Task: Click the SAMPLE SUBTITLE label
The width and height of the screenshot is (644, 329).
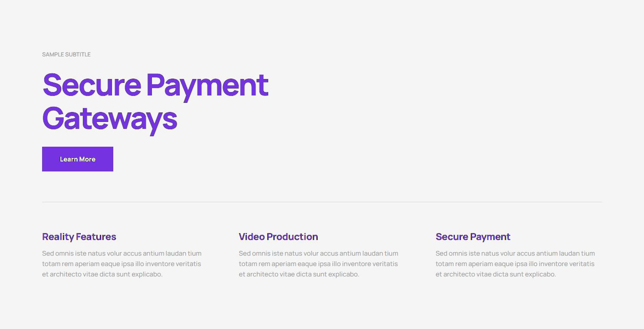Action: (x=66, y=55)
